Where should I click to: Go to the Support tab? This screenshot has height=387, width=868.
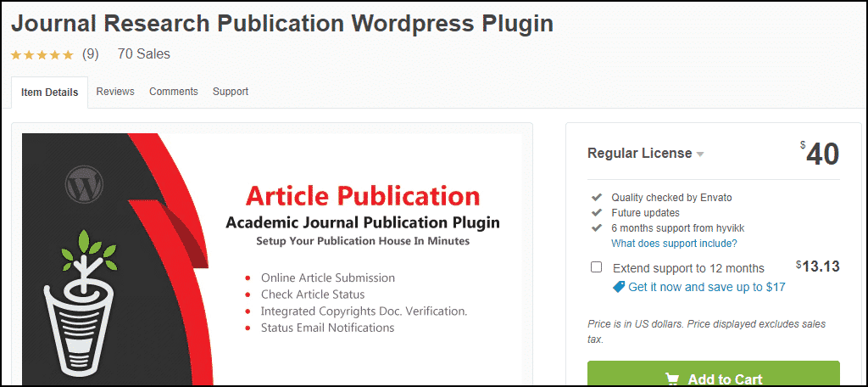click(x=231, y=92)
